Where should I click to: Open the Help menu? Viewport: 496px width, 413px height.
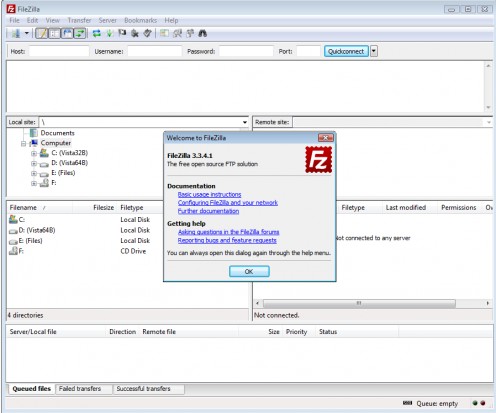(x=171, y=20)
